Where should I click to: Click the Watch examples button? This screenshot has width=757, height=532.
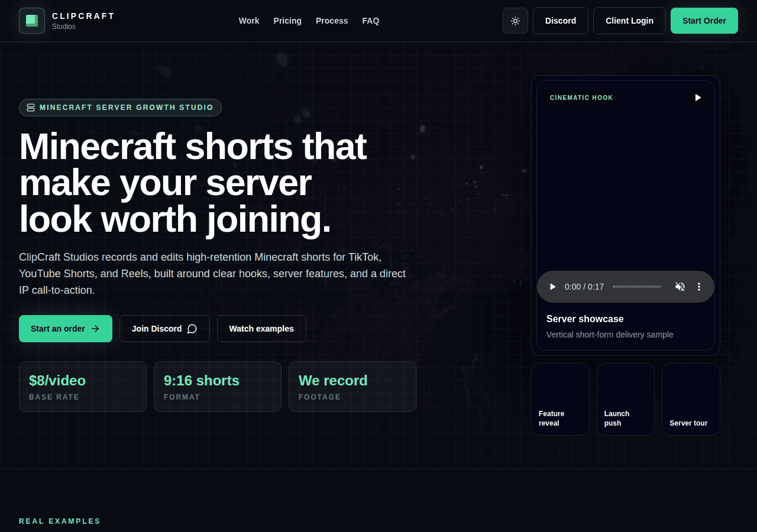click(x=261, y=329)
